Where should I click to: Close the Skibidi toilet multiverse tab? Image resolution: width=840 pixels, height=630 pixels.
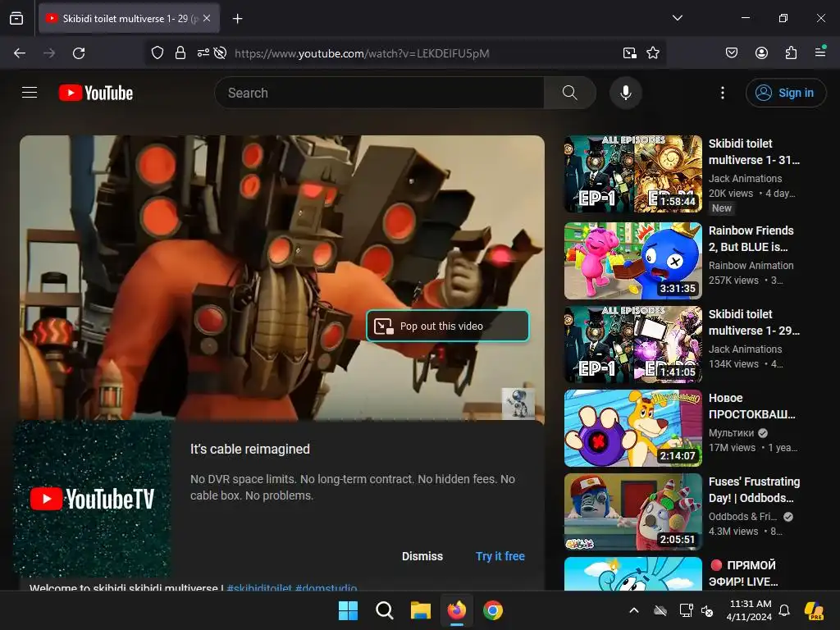point(207,18)
